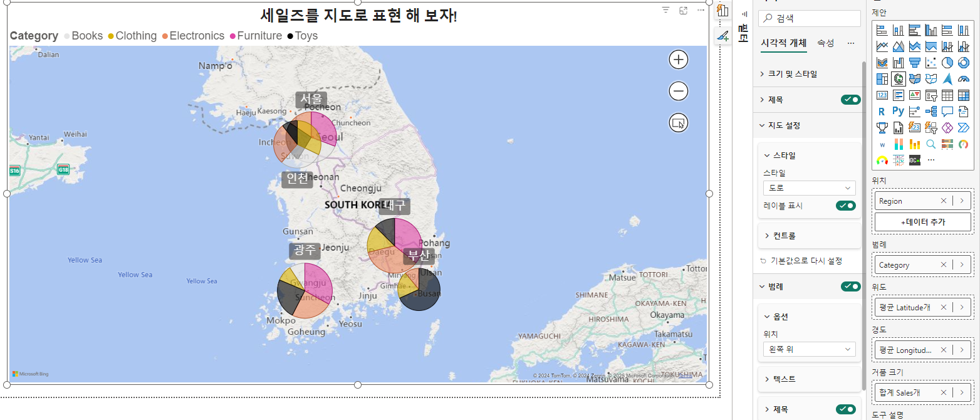Select the Electronics legend item

click(x=193, y=36)
